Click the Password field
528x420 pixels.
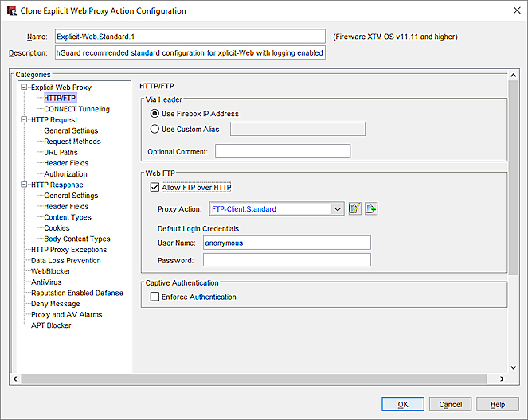287,260
